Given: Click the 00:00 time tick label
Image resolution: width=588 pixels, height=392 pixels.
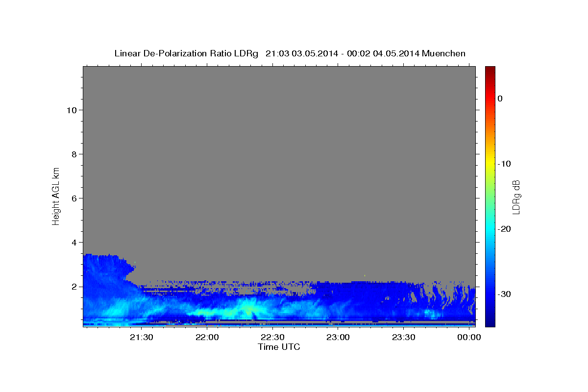Looking at the screenshot, I should [468, 338].
